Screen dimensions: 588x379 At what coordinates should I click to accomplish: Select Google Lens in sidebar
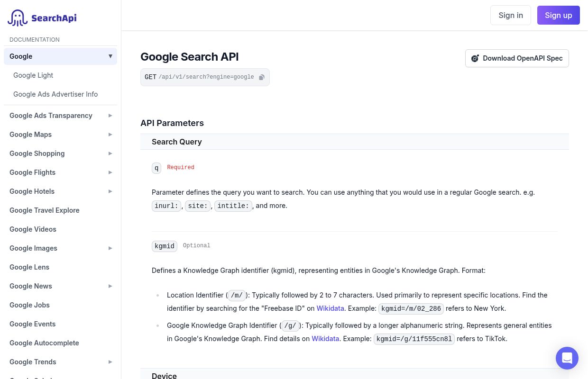click(29, 267)
